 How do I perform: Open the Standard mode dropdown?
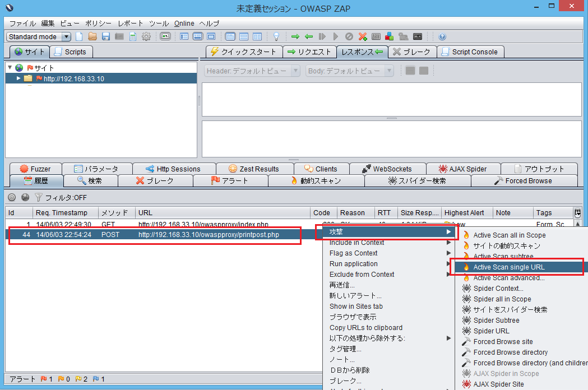point(39,37)
